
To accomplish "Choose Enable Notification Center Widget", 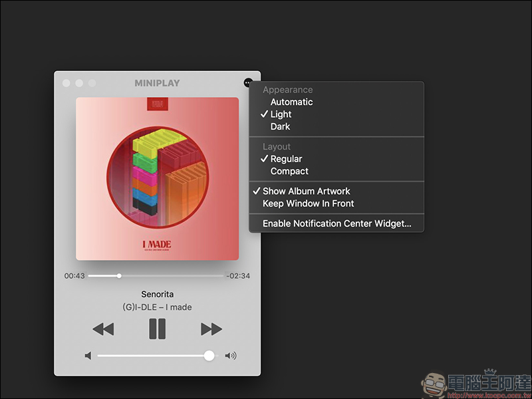I will pos(336,223).
